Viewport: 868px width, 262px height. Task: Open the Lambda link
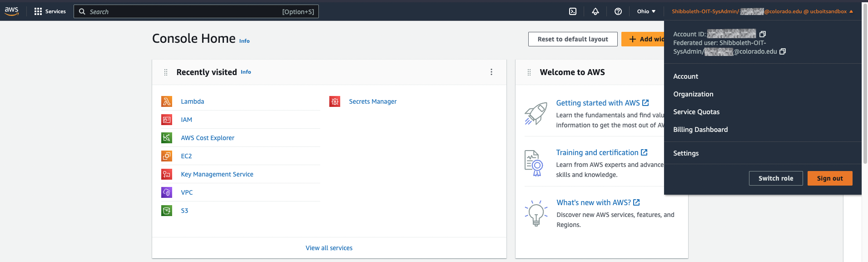point(193,101)
